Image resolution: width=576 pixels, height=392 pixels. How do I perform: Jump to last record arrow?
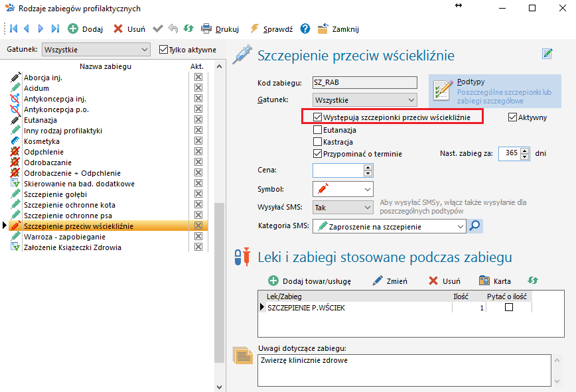(x=55, y=29)
